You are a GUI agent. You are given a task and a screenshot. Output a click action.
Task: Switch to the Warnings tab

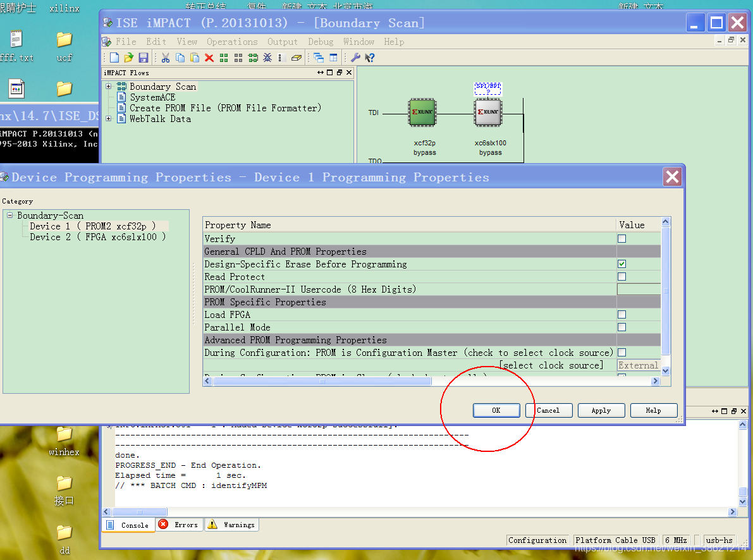[232, 525]
